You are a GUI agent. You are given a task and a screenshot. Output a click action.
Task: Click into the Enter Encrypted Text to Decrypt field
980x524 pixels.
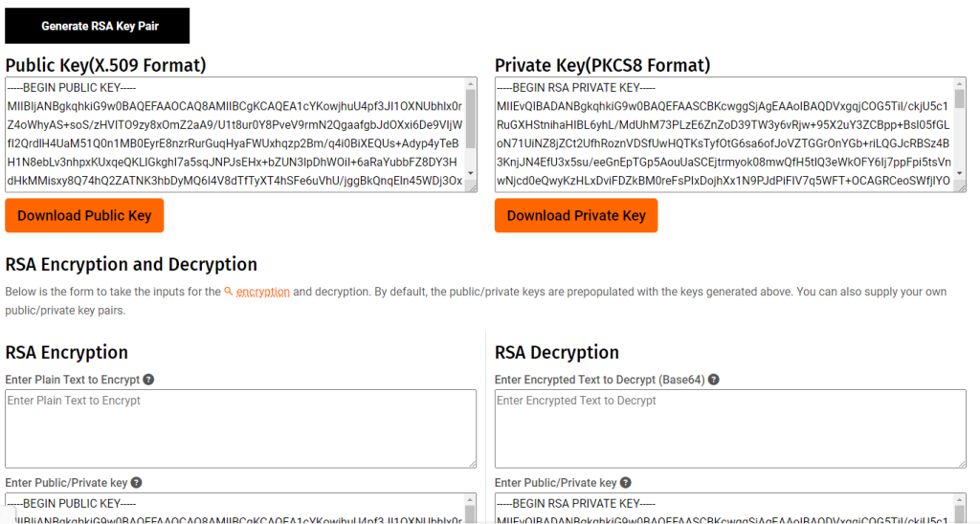(730, 428)
